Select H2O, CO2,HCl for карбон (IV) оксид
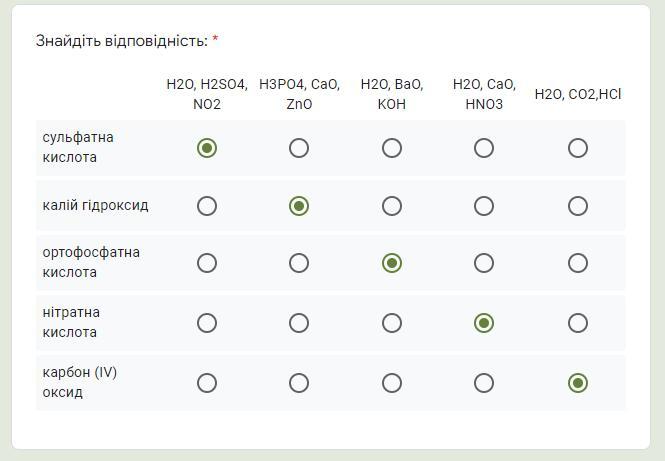This screenshot has width=665, height=461. point(577,383)
